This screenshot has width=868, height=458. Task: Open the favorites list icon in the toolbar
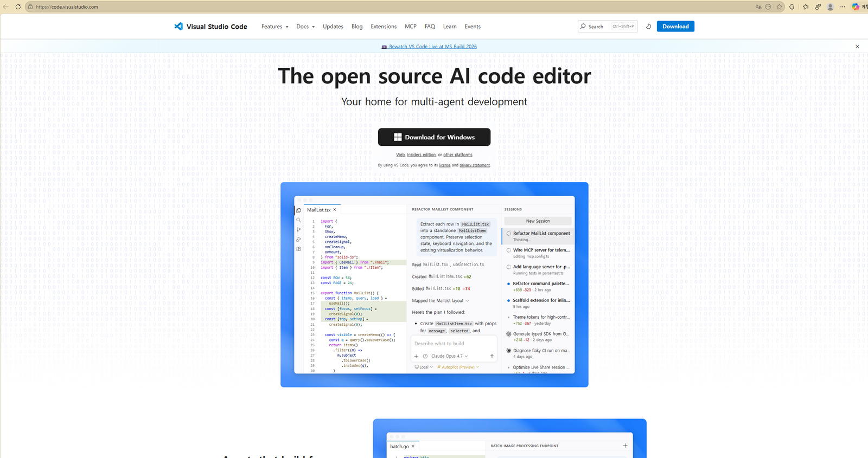[806, 7]
